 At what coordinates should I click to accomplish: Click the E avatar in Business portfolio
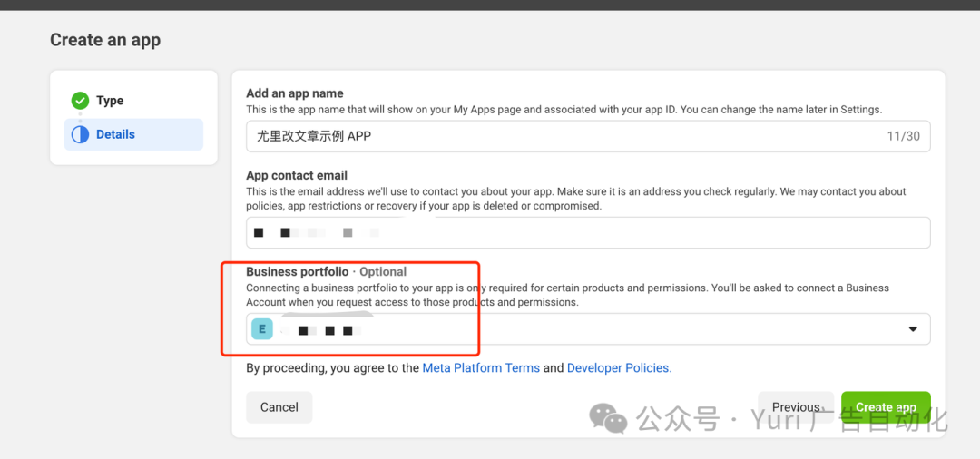click(x=262, y=329)
